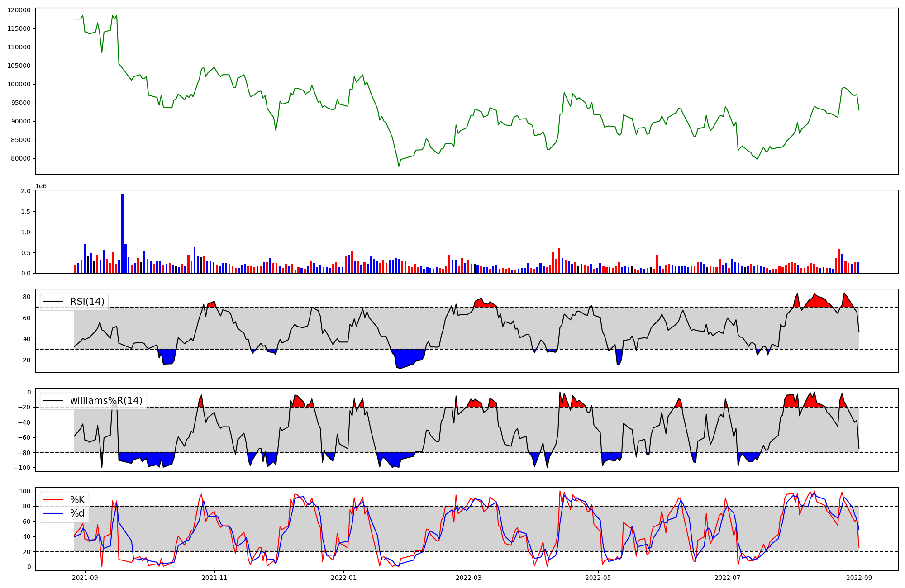
Task: Click the 120000 price axis tick label
Action: click(x=19, y=10)
